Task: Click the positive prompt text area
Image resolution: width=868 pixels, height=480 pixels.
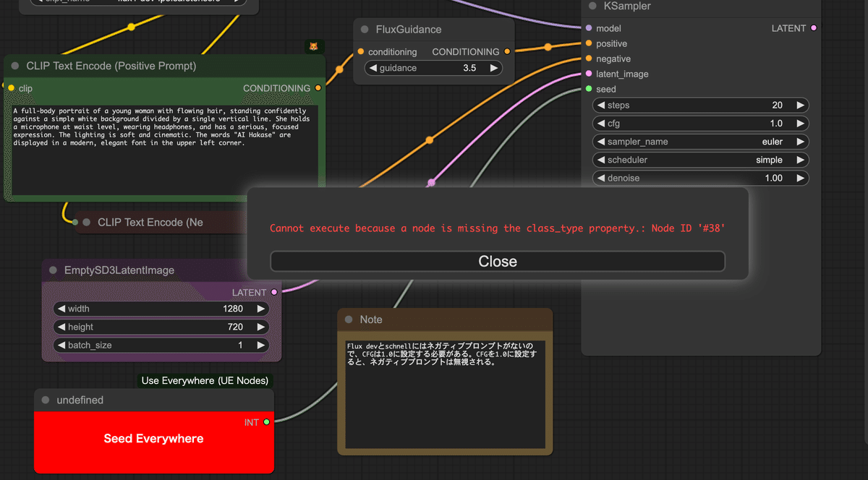Action: (x=165, y=149)
